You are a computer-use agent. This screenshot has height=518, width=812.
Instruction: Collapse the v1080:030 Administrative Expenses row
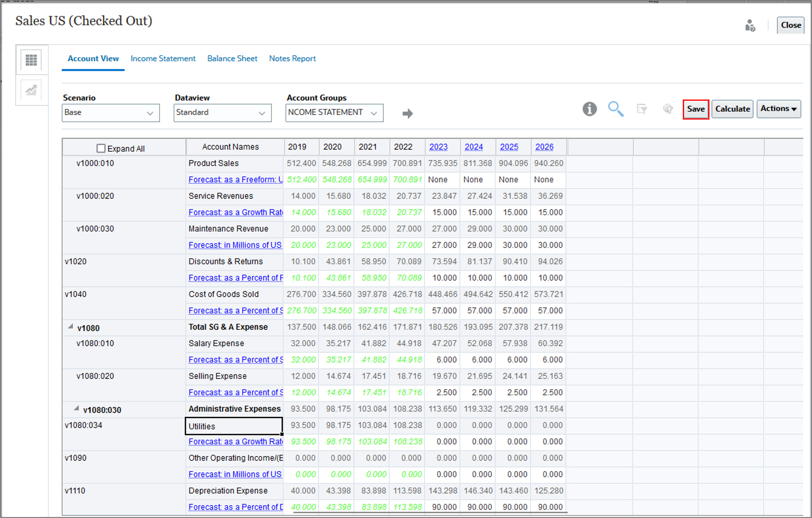(x=77, y=409)
